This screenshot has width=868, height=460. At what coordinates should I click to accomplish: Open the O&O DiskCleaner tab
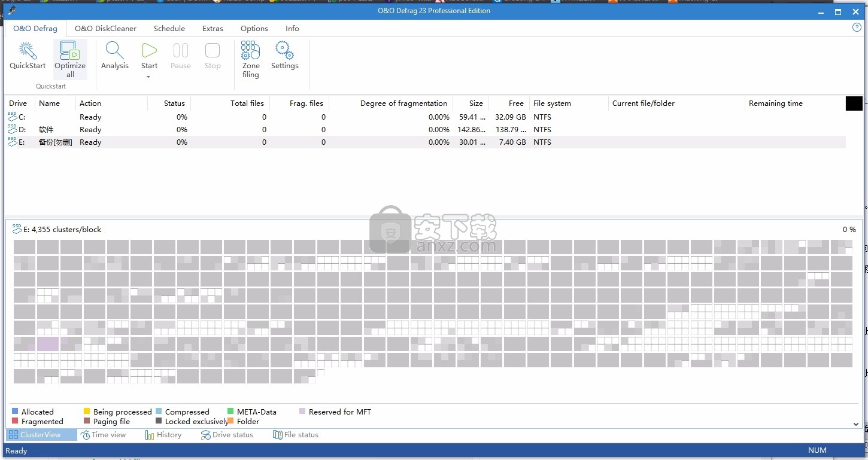point(105,28)
